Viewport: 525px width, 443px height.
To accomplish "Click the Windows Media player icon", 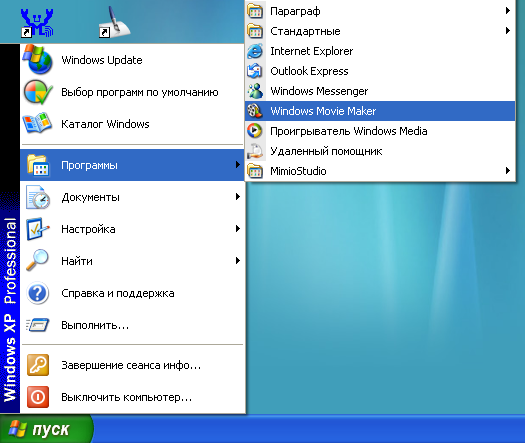I will (254, 131).
